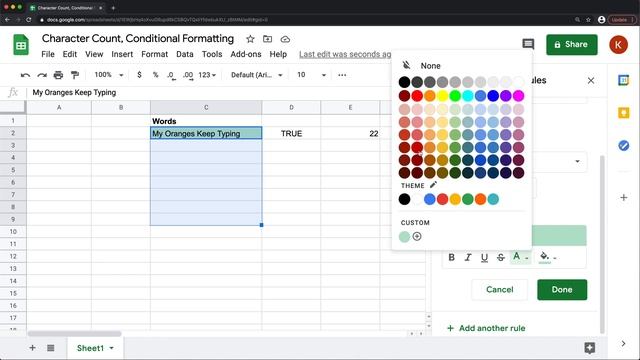Image resolution: width=640 pixels, height=360 pixels.
Task: Click the Add sheet plus icon
Action: (x=32, y=348)
